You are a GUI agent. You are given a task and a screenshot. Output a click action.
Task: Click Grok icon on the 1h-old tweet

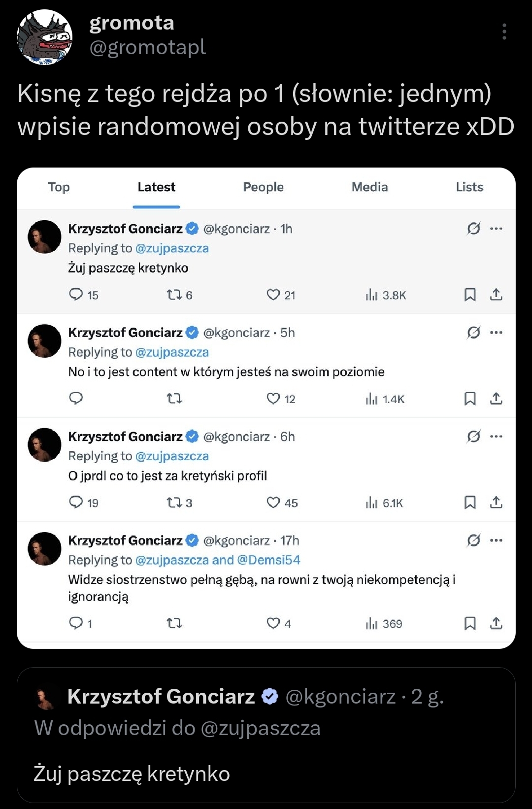tap(473, 229)
